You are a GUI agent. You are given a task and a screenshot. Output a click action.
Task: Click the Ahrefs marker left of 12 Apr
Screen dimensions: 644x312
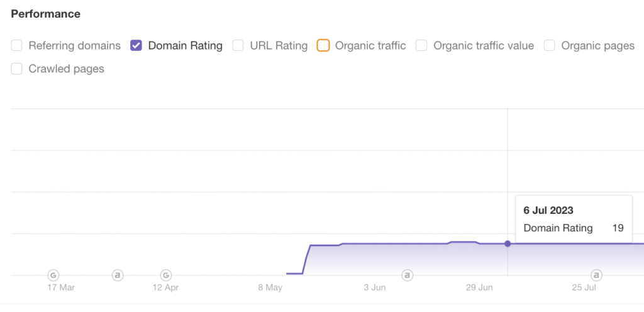point(118,275)
